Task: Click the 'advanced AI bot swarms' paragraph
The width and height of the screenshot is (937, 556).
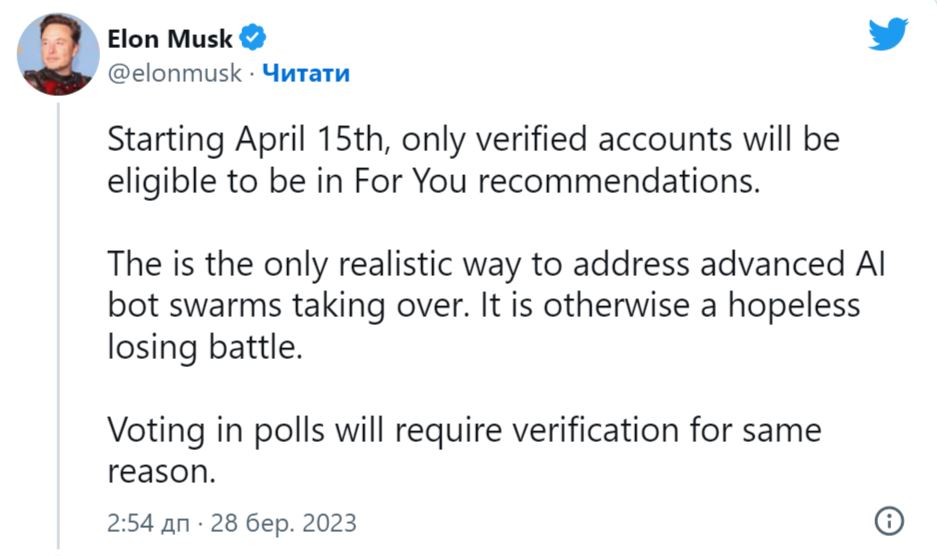Action: pyautogui.click(x=496, y=305)
